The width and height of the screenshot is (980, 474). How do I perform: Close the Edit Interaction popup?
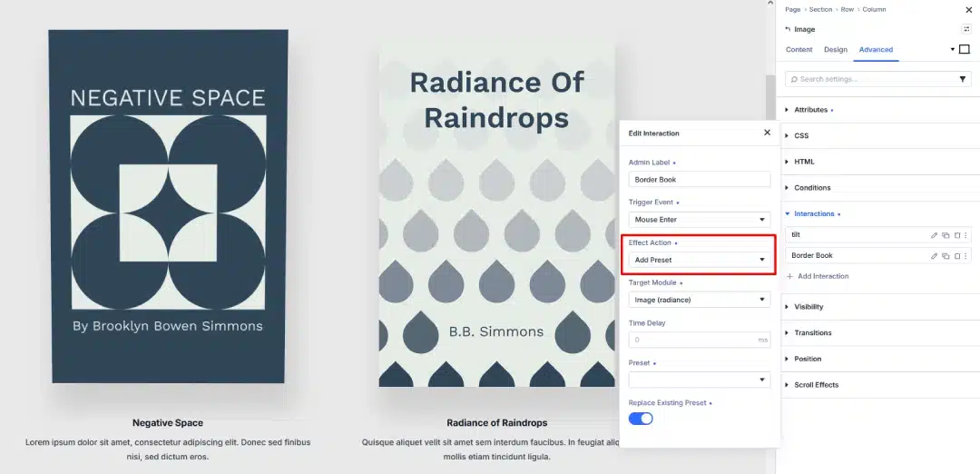tap(767, 133)
